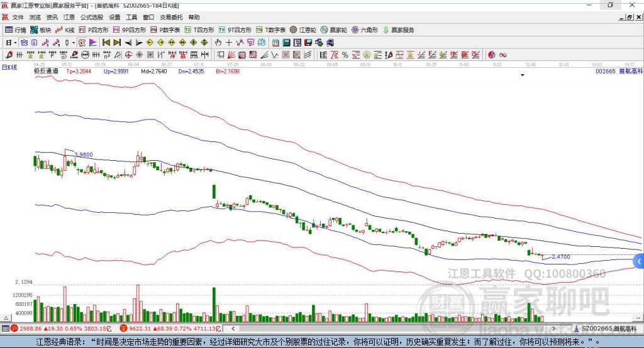Open the 江恩 menu
Viewport: 644px width, 348px height.
[69, 17]
